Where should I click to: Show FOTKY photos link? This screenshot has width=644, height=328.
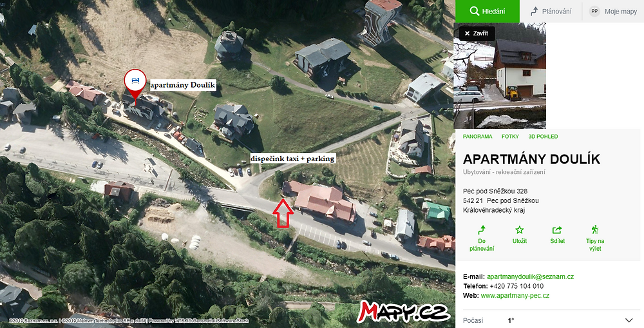510,137
